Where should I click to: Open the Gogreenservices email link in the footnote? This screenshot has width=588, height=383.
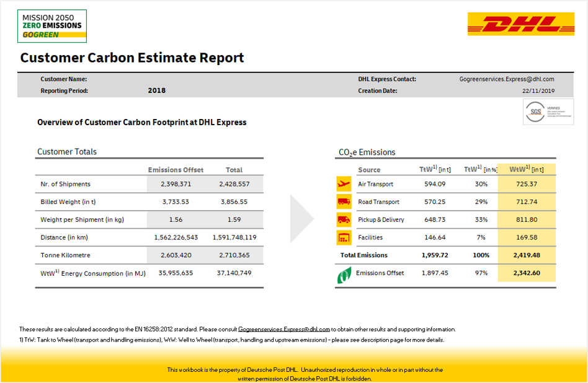click(284, 330)
